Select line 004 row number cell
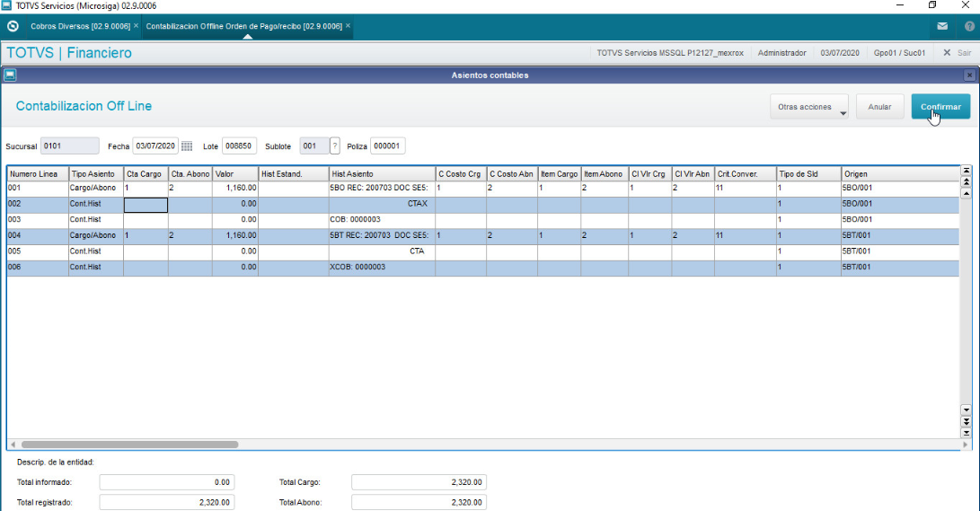The width and height of the screenshot is (980, 511). [x=38, y=235]
